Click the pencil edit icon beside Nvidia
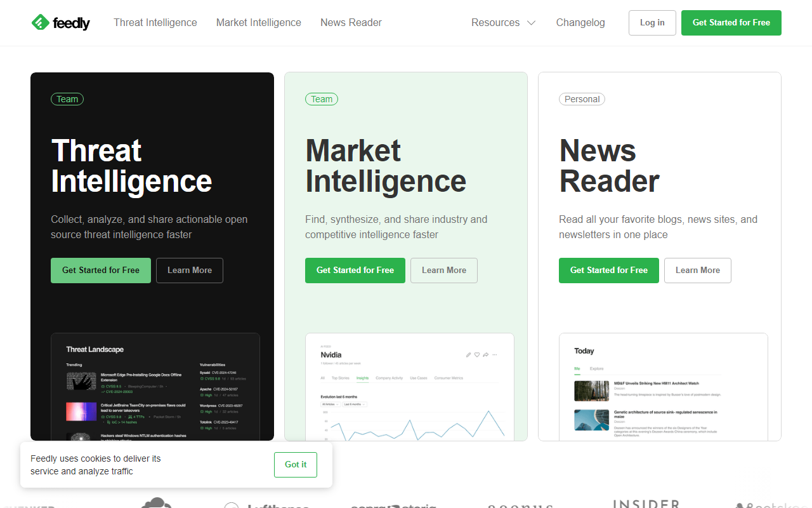 468,355
